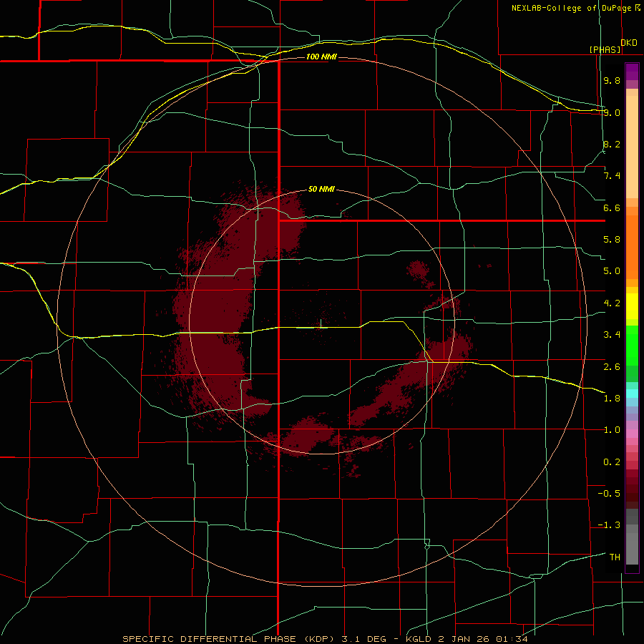Click the -1.3 scale value
This screenshot has height=644, width=644.
coord(609,525)
